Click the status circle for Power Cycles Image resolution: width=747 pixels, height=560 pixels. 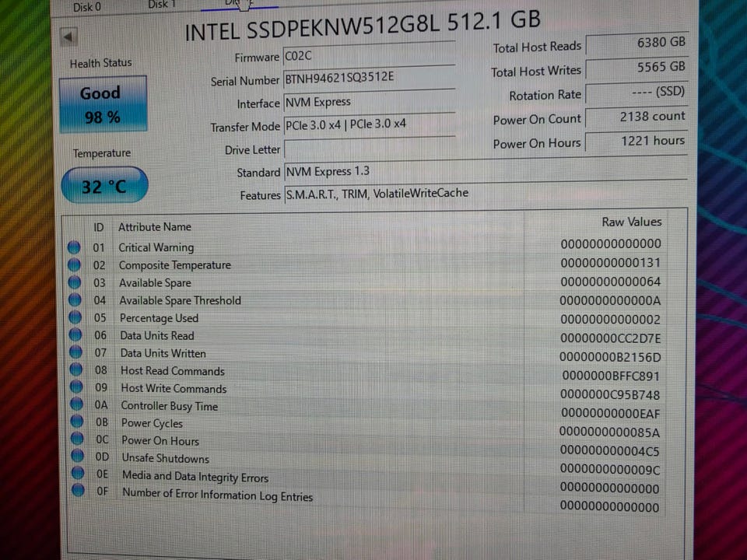[77, 422]
